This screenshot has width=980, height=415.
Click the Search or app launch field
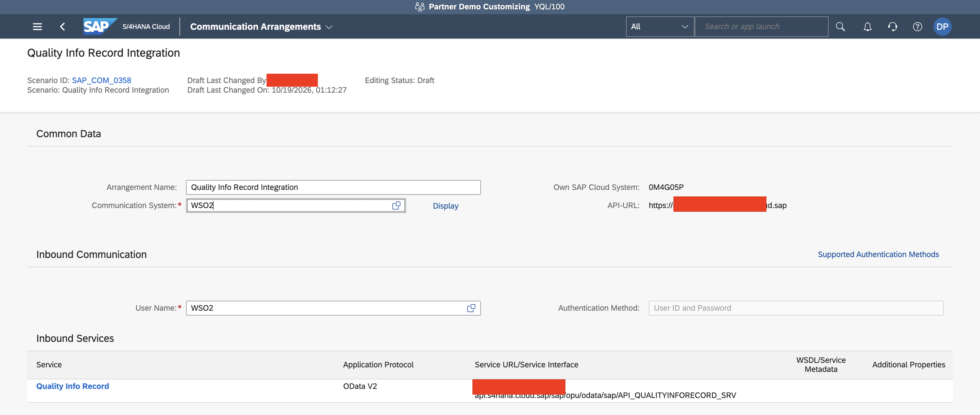(761, 27)
